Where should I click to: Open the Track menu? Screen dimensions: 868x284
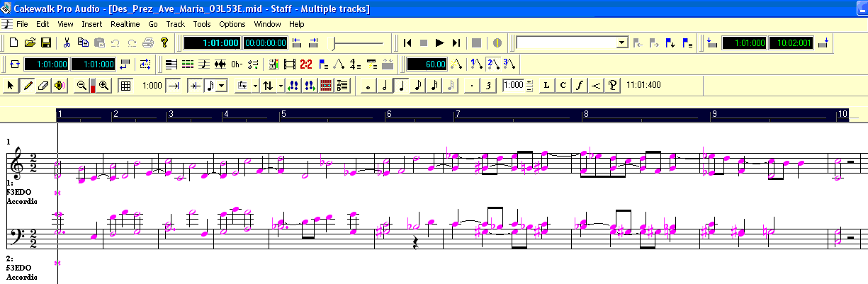pos(175,24)
